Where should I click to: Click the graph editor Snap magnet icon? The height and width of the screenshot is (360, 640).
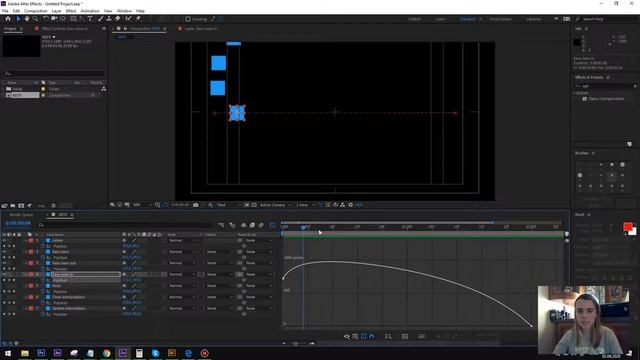(x=372, y=336)
